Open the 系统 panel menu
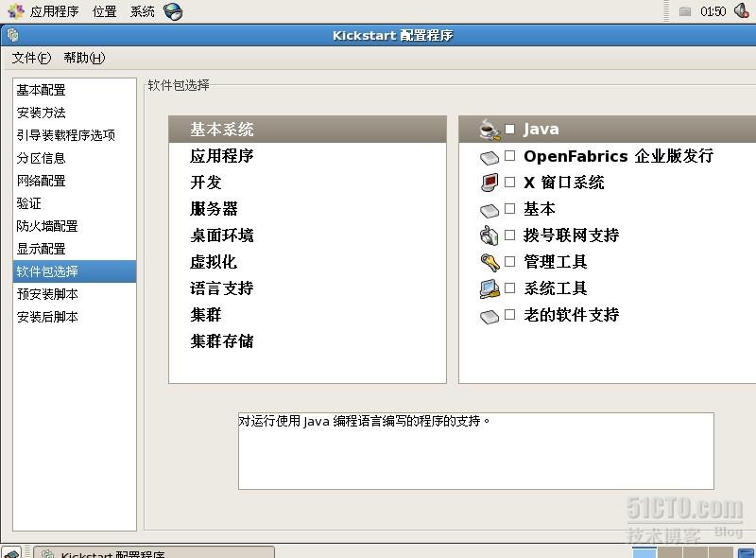The width and height of the screenshot is (756, 558). pos(143,11)
